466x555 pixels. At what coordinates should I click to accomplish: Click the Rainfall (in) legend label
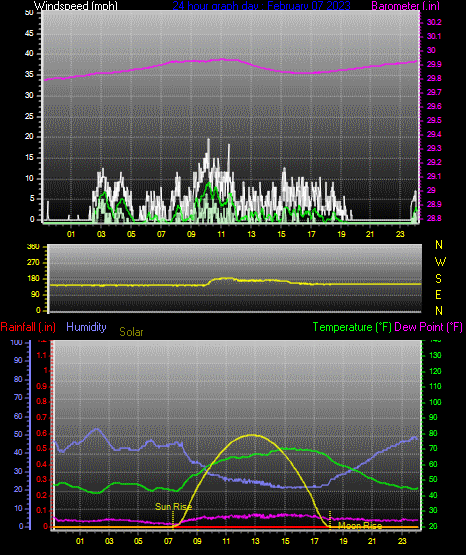click(x=28, y=327)
